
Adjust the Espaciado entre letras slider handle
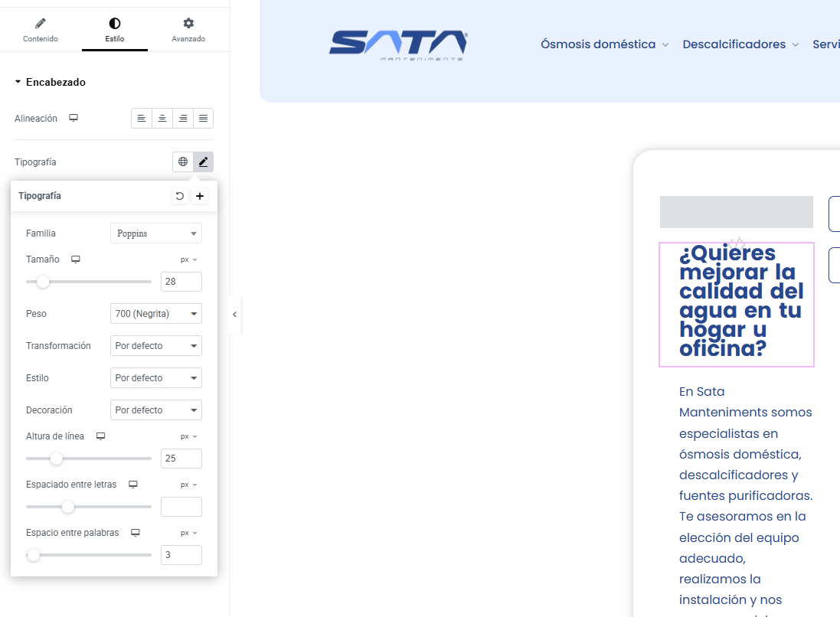click(67, 507)
